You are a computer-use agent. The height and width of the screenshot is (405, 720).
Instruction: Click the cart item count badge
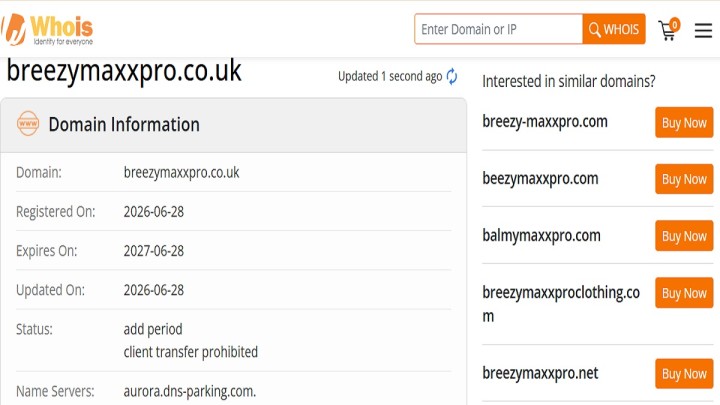675,24
